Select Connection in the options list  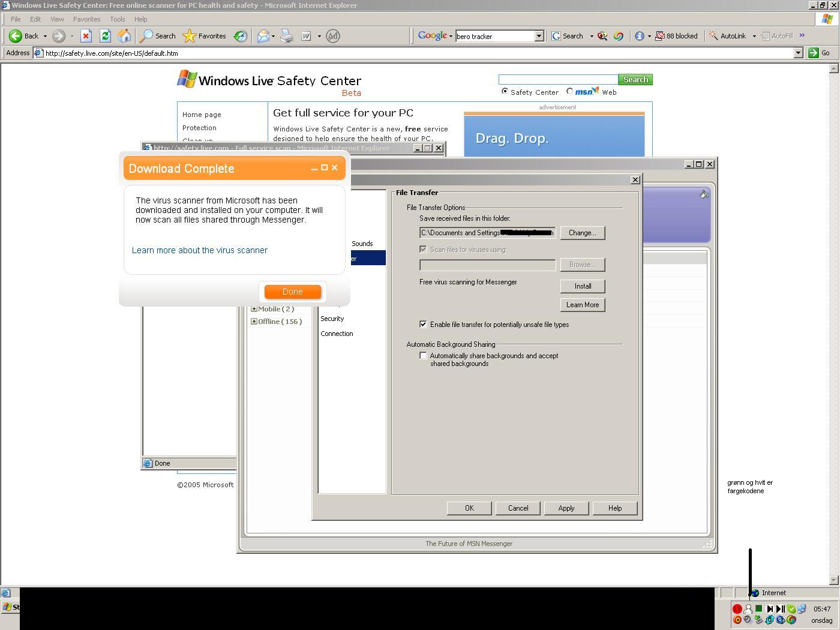click(x=337, y=334)
